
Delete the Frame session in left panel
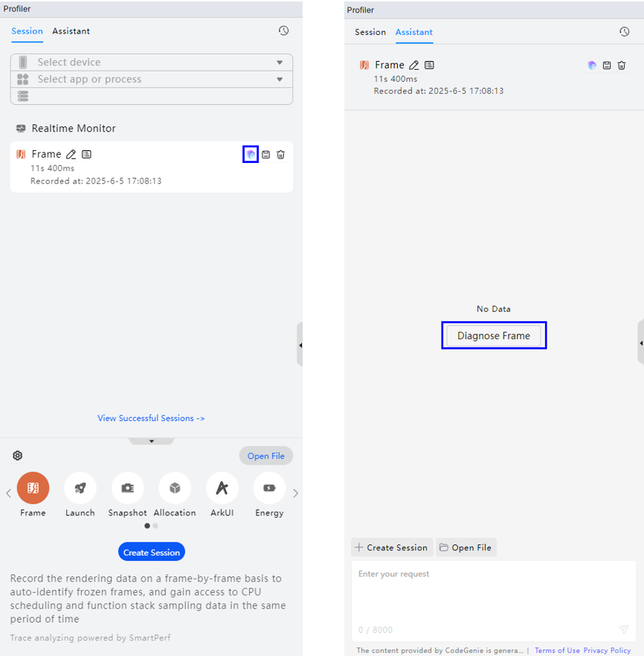pyautogui.click(x=280, y=155)
